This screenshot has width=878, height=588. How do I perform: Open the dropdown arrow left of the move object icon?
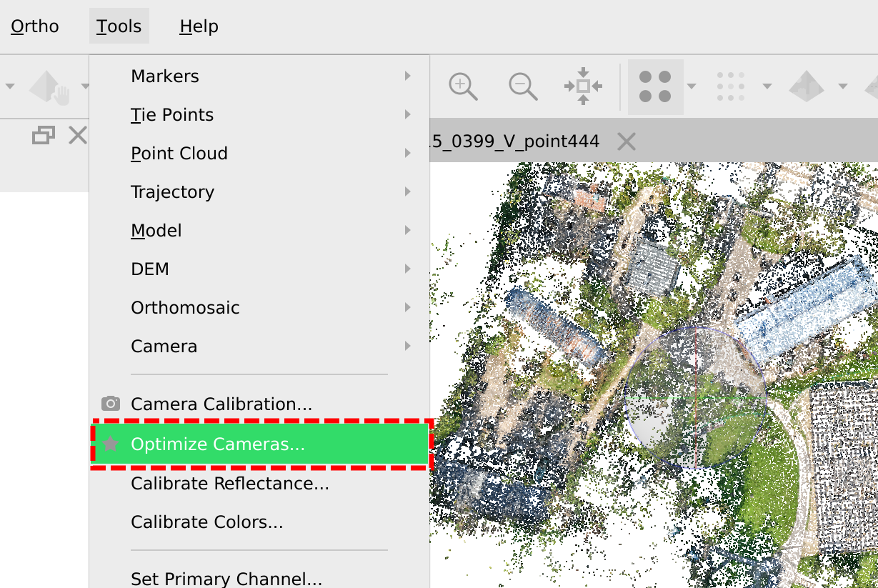(x=10, y=86)
